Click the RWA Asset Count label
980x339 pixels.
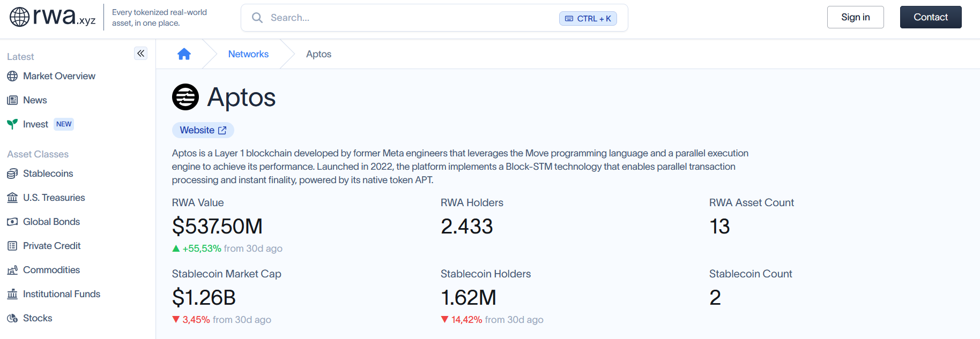click(752, 202)
